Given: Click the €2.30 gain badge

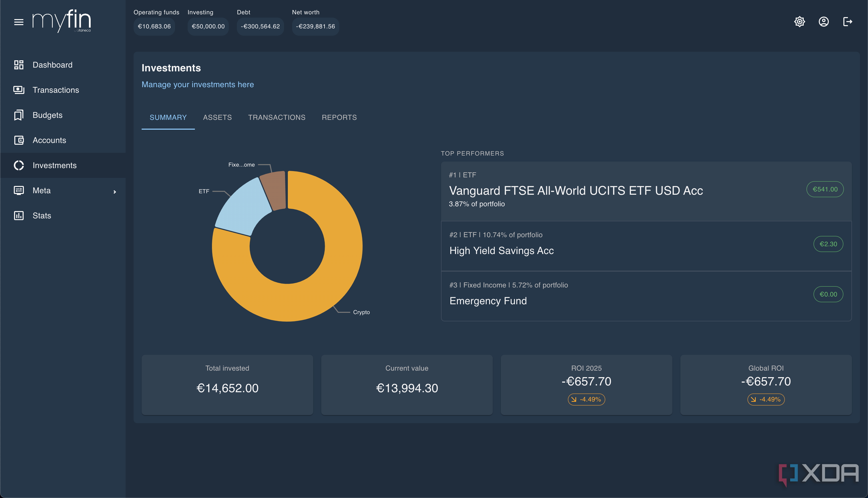Looking at the screenshot, I should click(x=828, y=244).
